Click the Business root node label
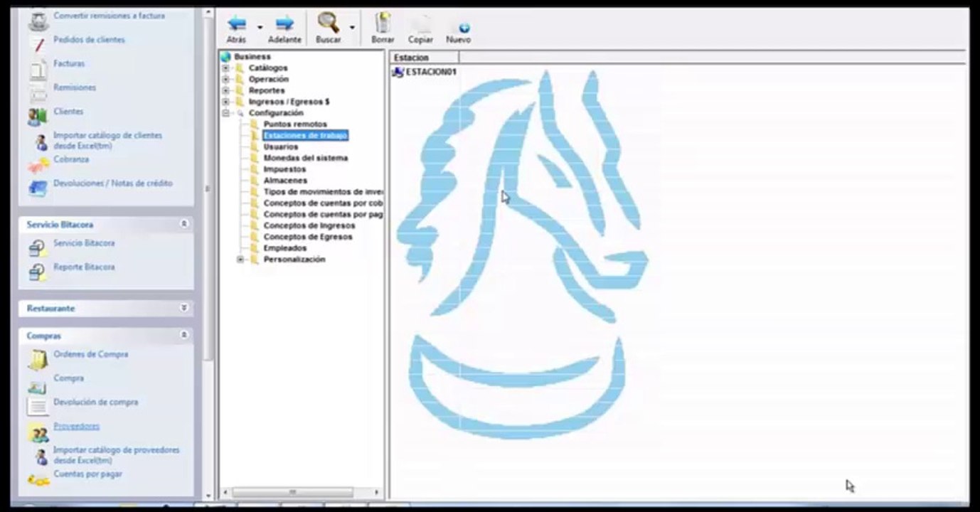 pos(252,57)
